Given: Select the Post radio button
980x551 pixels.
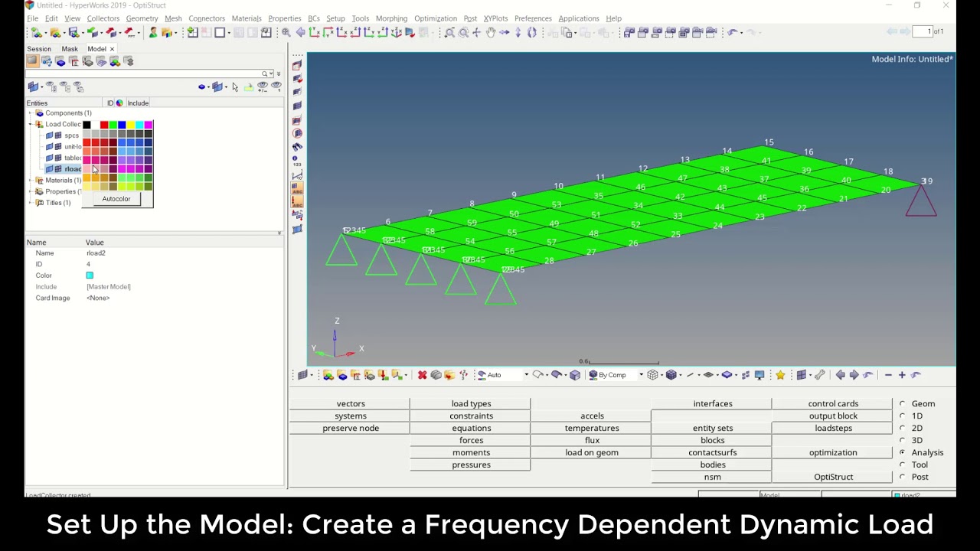Looking at the screenshot, I should pyautogui.click(x=902, y=478).
